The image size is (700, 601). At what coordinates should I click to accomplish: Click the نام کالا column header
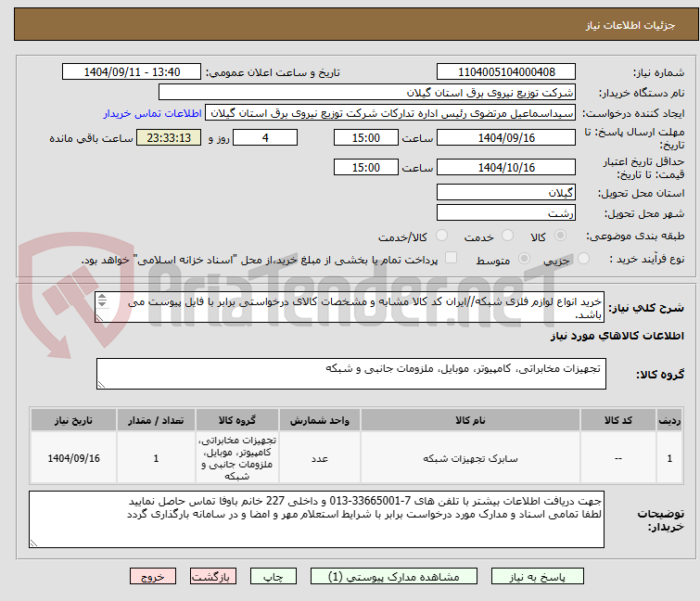pyautogui.click(x=470, y=420)
